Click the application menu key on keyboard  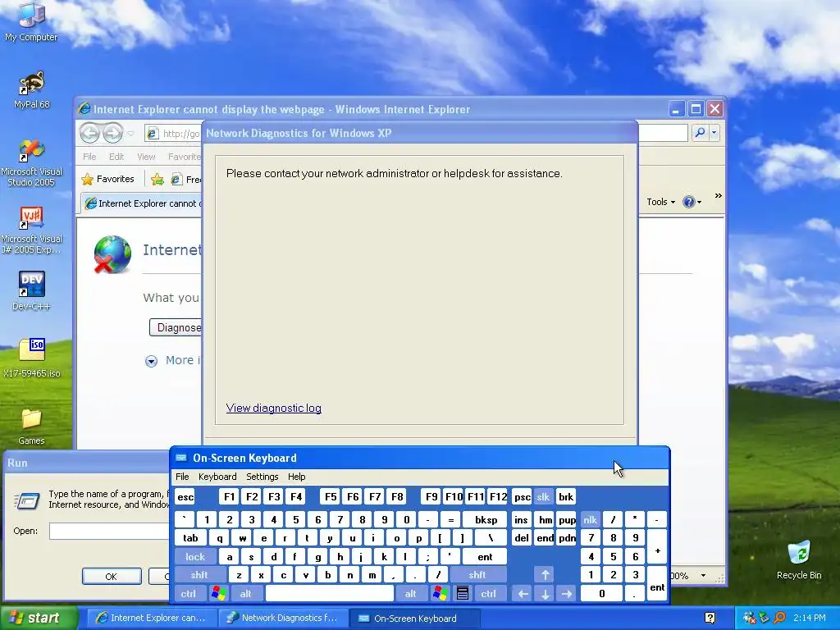coord(463,593)
